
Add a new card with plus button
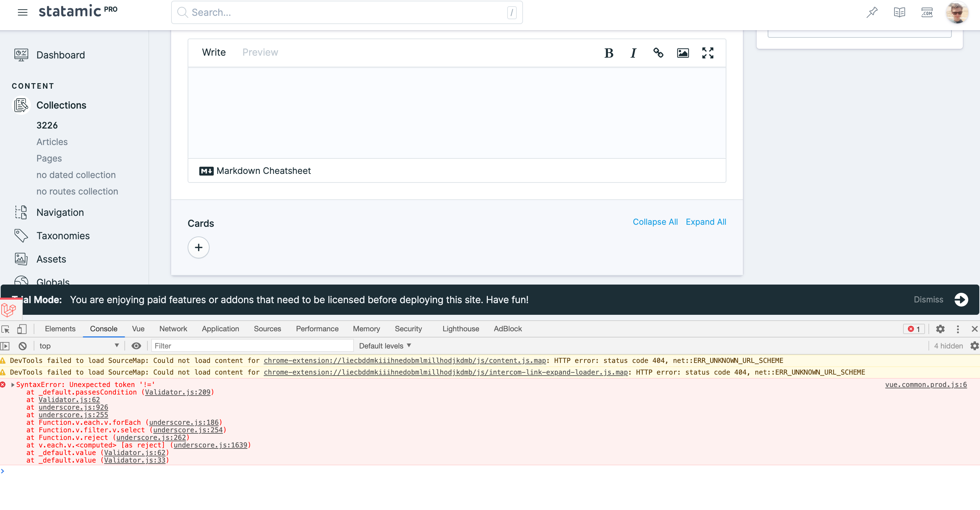point(199,247)
